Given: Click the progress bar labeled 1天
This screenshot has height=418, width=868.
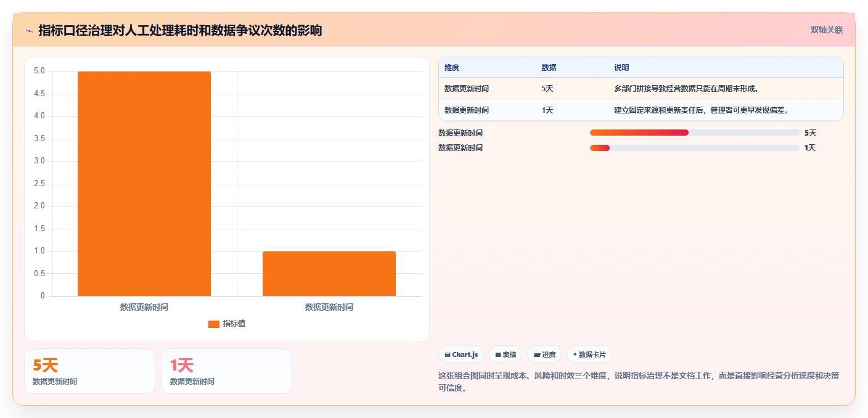Looking at the screenshot, I should coord(694,148).
